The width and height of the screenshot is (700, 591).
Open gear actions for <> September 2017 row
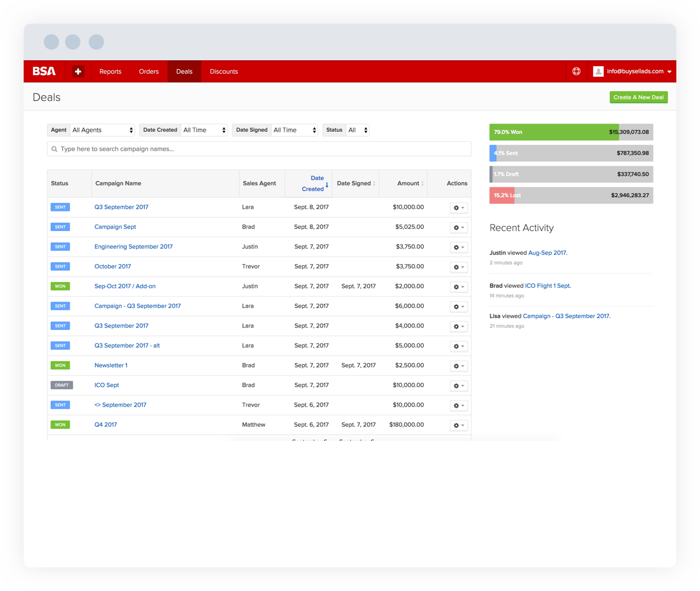tap(459, 405)
